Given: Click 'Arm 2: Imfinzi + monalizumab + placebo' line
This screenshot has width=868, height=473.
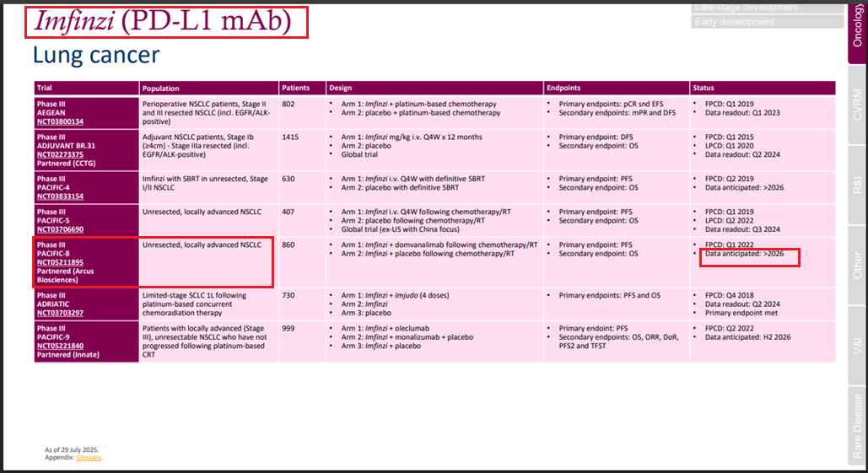Looking at the screenshot, I should (x=407, y=337).
